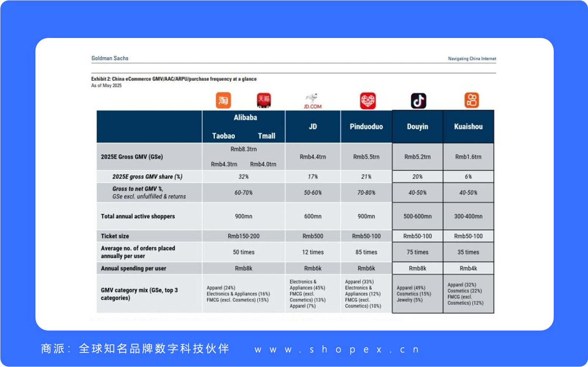Select the Pinduoduo column header

click(x=366, y=127)
